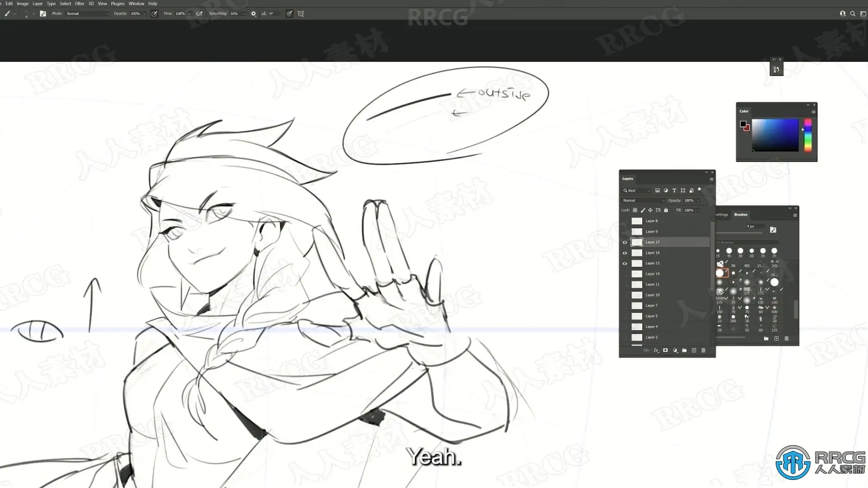Viewport: 868px width, 488px height.
Task: Open the Plugins menu
Action: pyautogui.click(x=118, y=4)
